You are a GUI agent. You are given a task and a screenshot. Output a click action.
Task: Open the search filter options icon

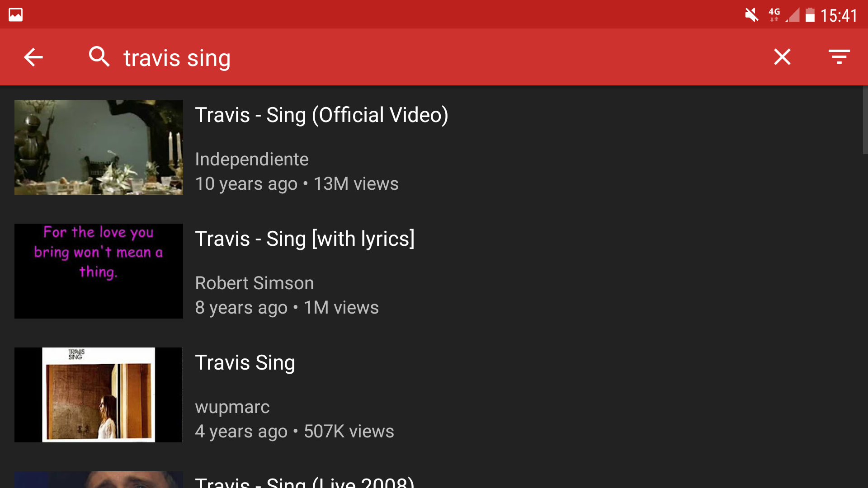click(839, 57)
